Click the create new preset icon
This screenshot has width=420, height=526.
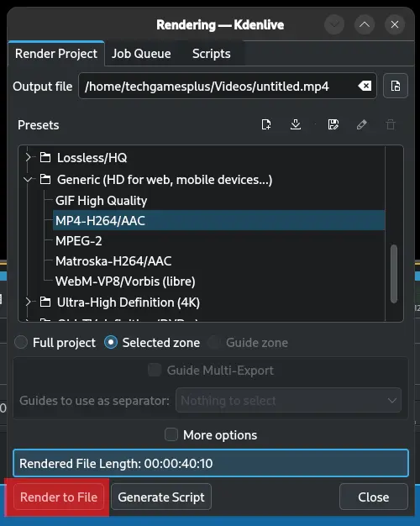tap(266, 125)
